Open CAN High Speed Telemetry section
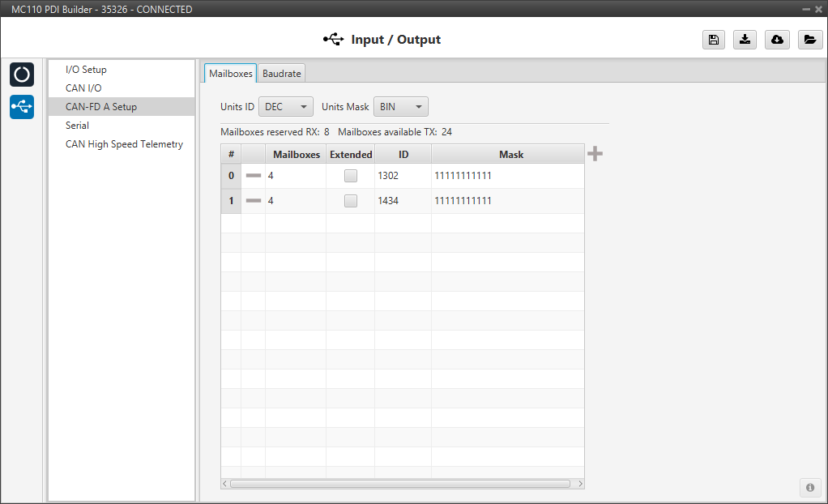Image resolution: width=828 pixels, height=504 pixels. click(124, 144)
